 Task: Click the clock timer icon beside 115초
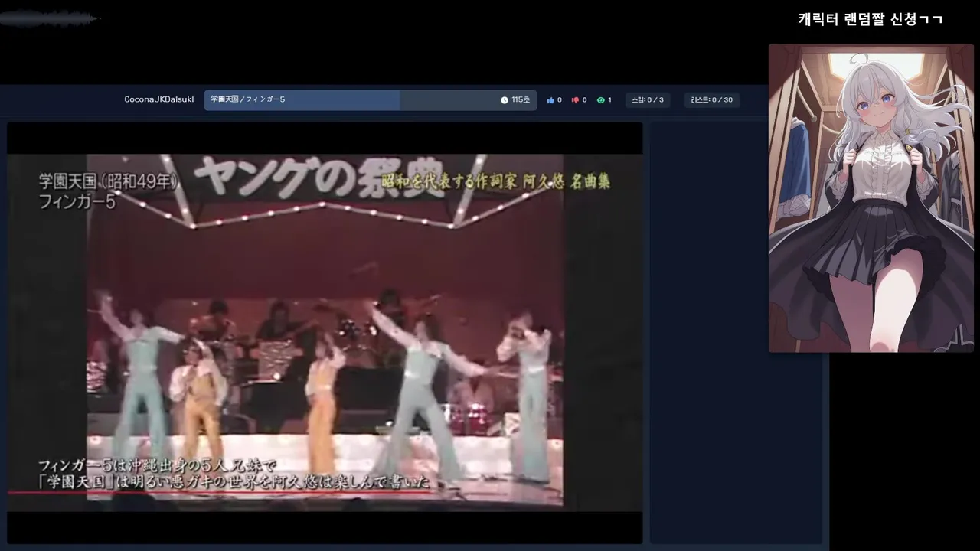pyautogui.click(x=505, y=100)
